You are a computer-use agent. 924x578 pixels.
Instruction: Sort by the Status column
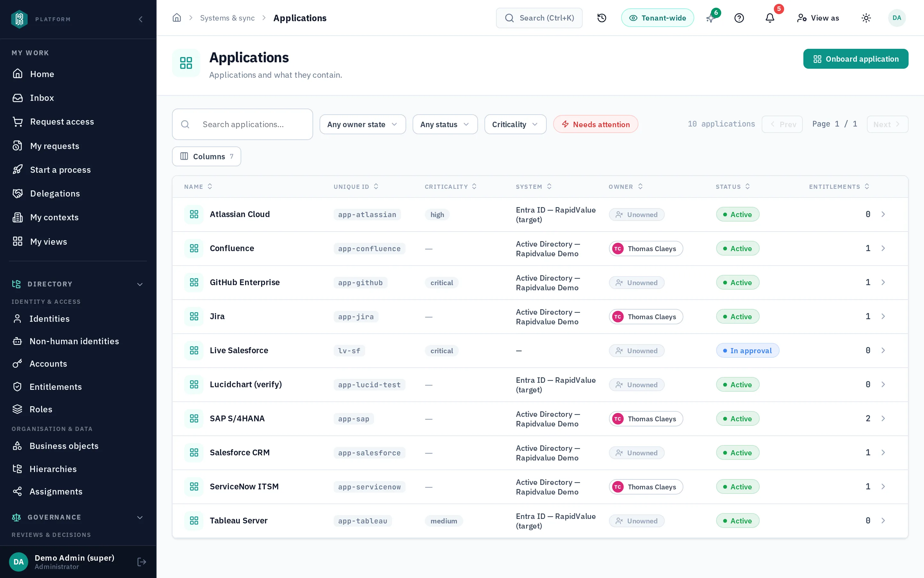732,187
